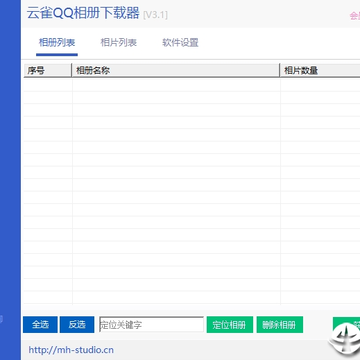360x360 pixels.
Task: Click the 相片数量 column header
Action: [x=320, y=70]
